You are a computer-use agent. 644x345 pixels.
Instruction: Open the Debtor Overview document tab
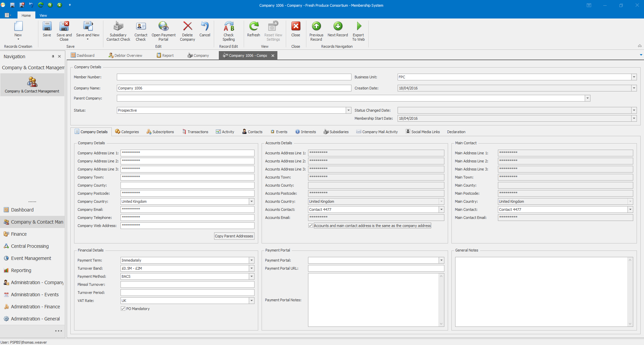(125, 55)
